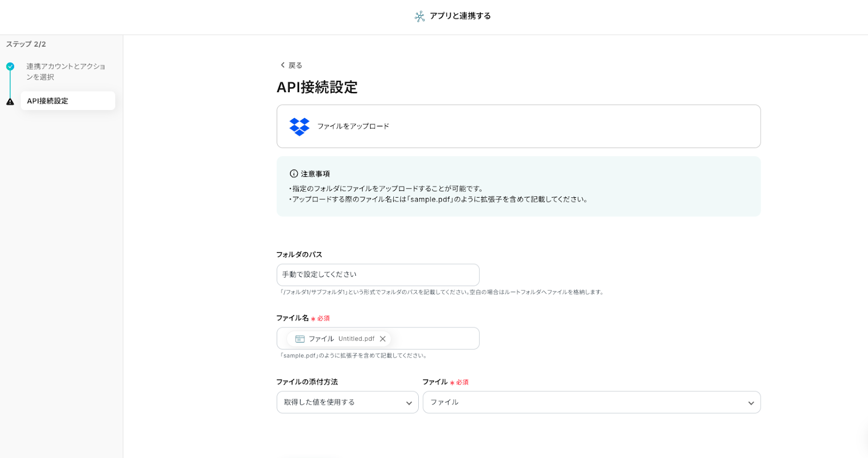This screenshot has height=458, width=868.
Task: Click the back chevron arrow icon
Action: click(x=282, y=65)
